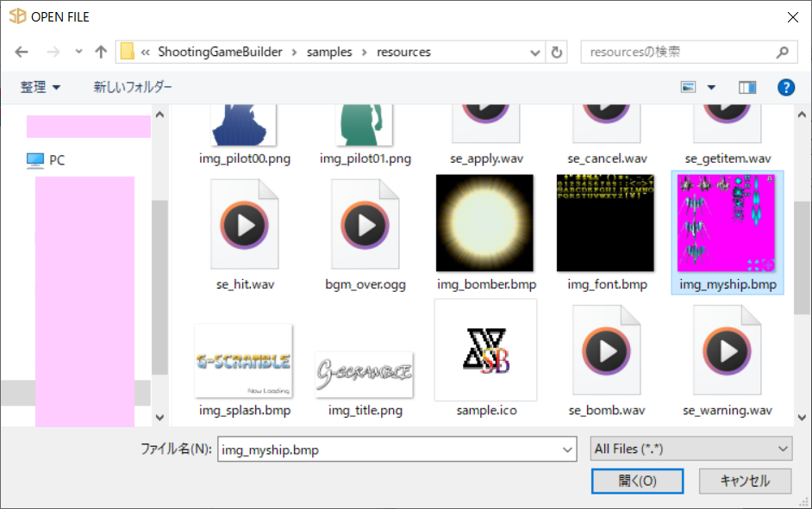Click the resources search field
The height and width of the screenshot is (509, 812).
[679, 53]
